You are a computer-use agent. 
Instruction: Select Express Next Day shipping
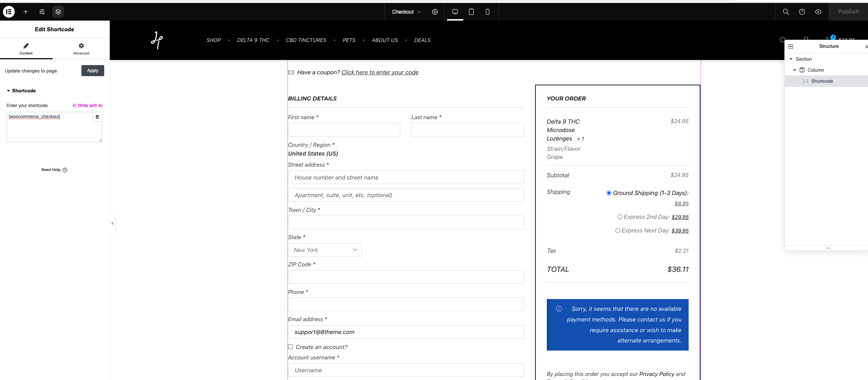[x=618, y=231]
